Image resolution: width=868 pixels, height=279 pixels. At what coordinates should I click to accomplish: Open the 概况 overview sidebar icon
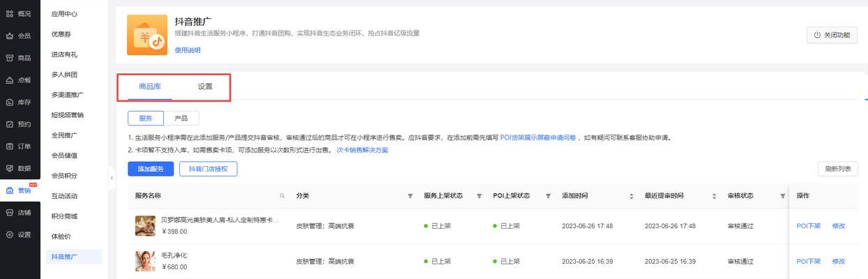coord(10,14)
